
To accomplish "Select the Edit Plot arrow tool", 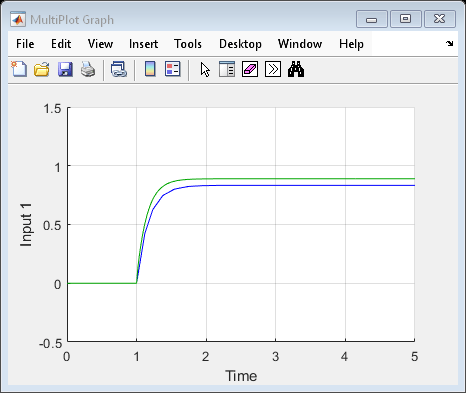I will (205, 70).
